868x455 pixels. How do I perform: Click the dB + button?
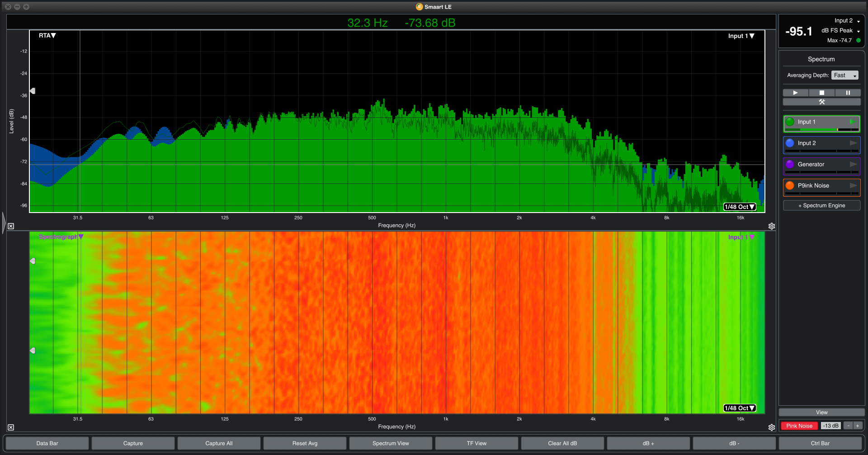point(648,443)
